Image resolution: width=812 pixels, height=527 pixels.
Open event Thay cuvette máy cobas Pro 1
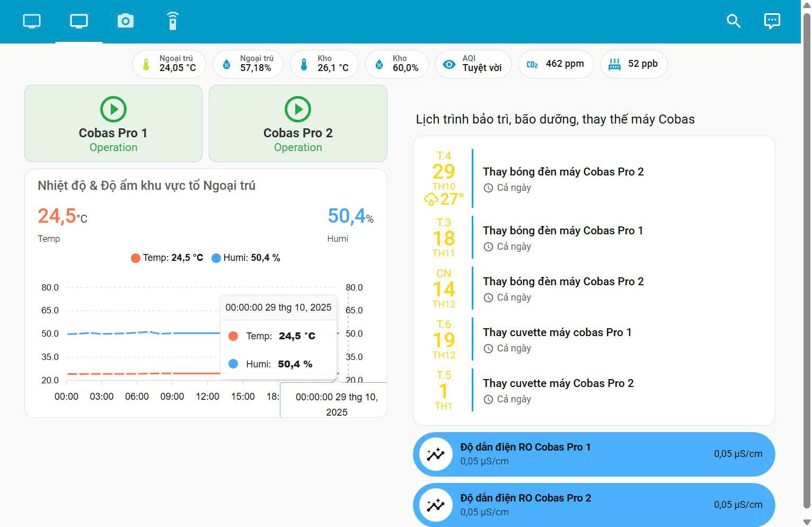557,332
